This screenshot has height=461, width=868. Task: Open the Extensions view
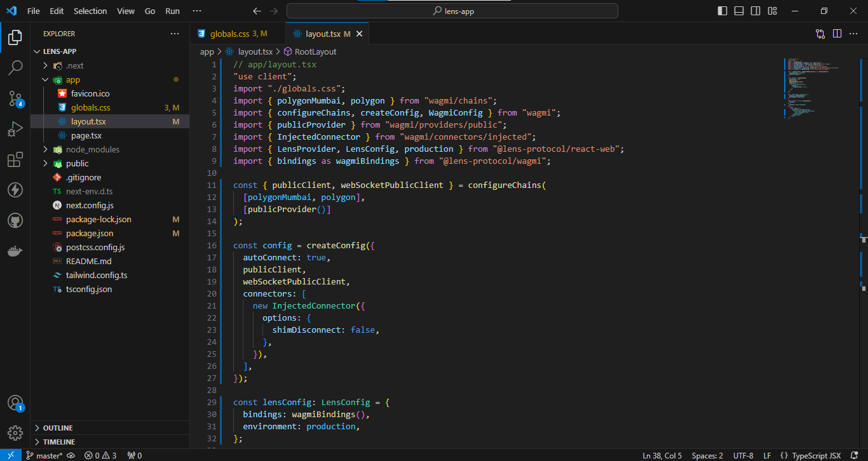(15, 159)
